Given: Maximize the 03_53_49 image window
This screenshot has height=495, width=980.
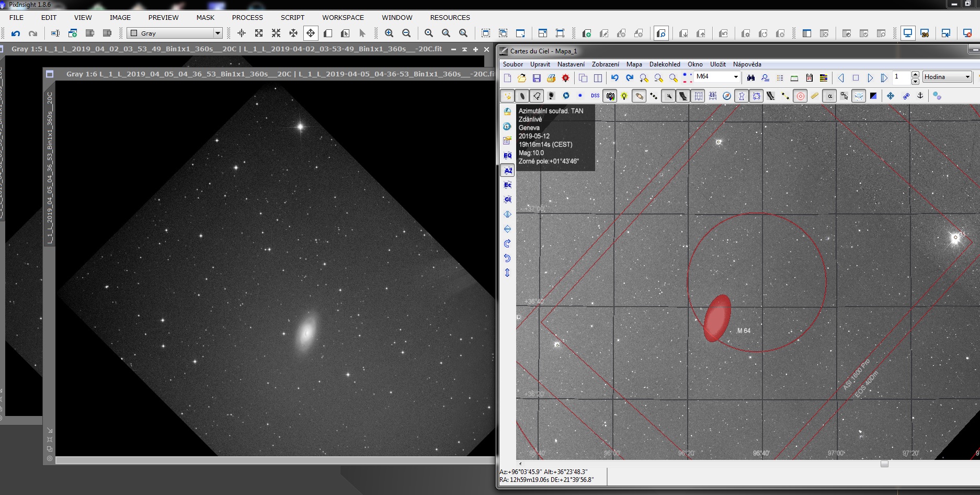Looking at the screenshot, I should point(475,49).
